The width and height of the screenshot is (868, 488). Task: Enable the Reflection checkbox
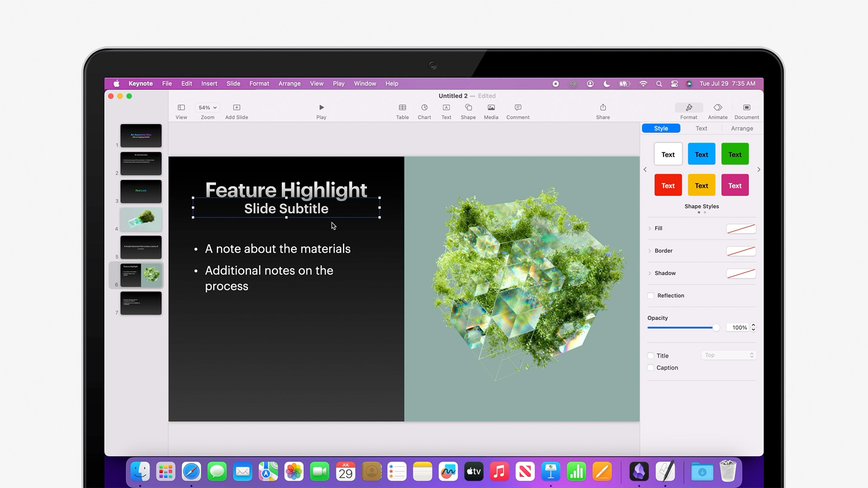pyautogui.click(x=651, y=296)
